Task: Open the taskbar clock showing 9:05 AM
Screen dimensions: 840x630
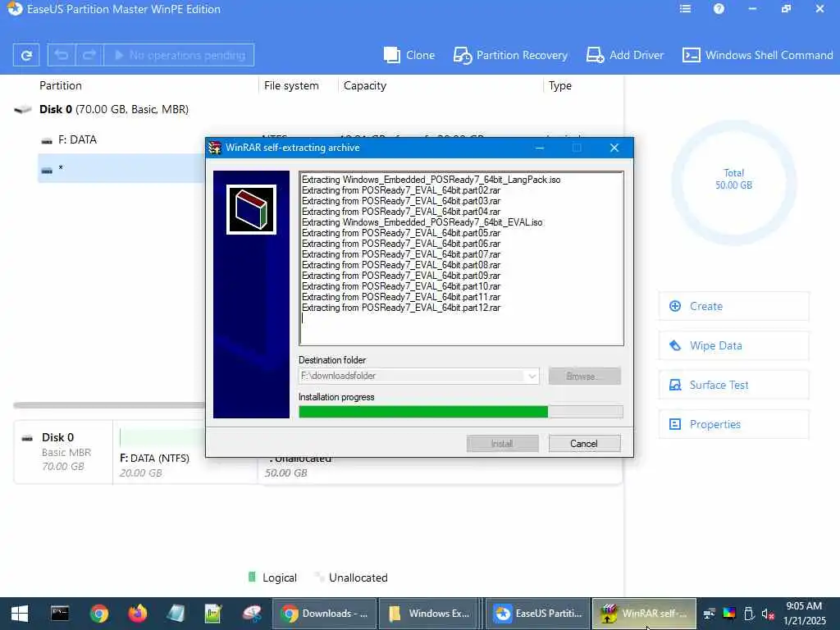Action: click(804, 614)
